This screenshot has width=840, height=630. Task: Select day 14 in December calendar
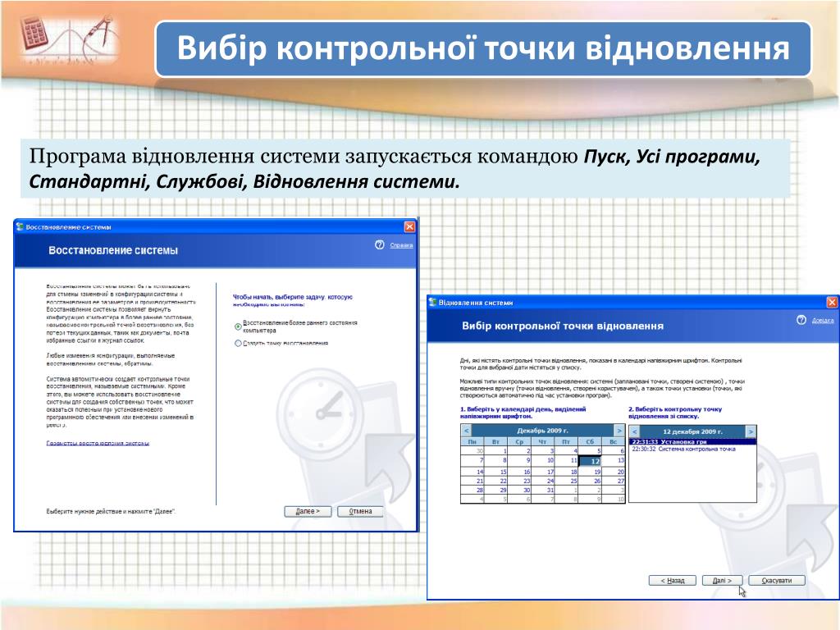472,472
